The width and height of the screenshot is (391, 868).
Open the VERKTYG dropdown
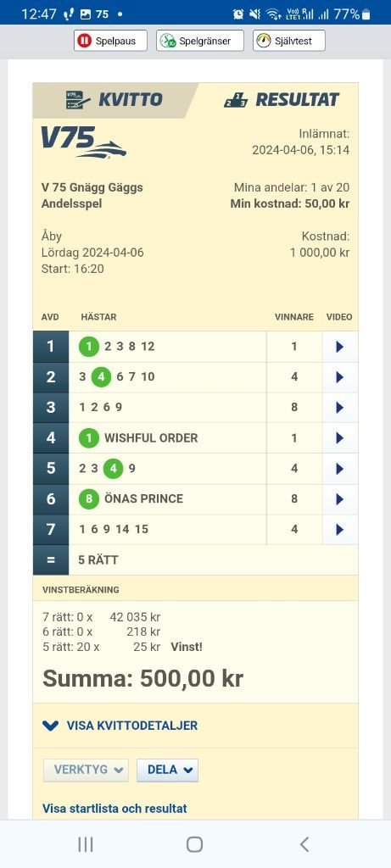click(86, 770)
